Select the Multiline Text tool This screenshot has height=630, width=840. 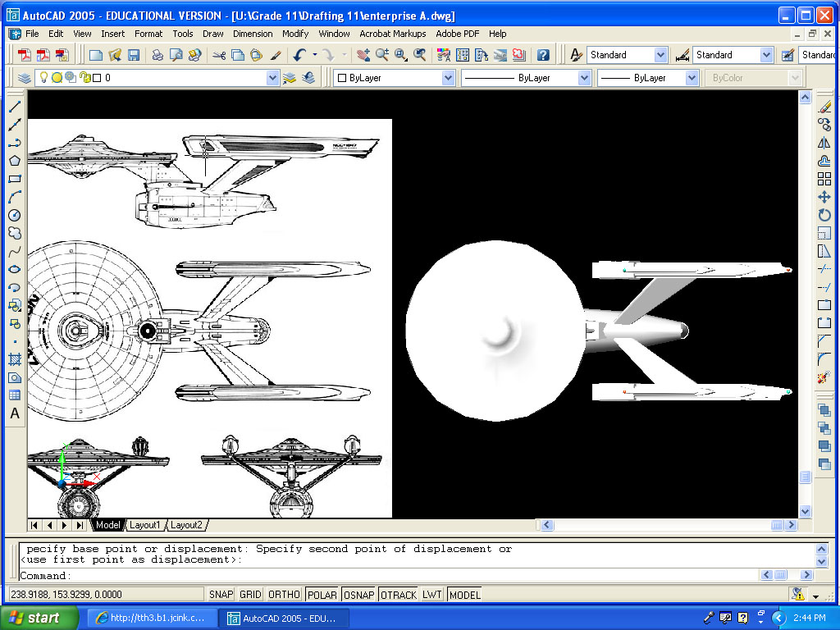(15, 413)
